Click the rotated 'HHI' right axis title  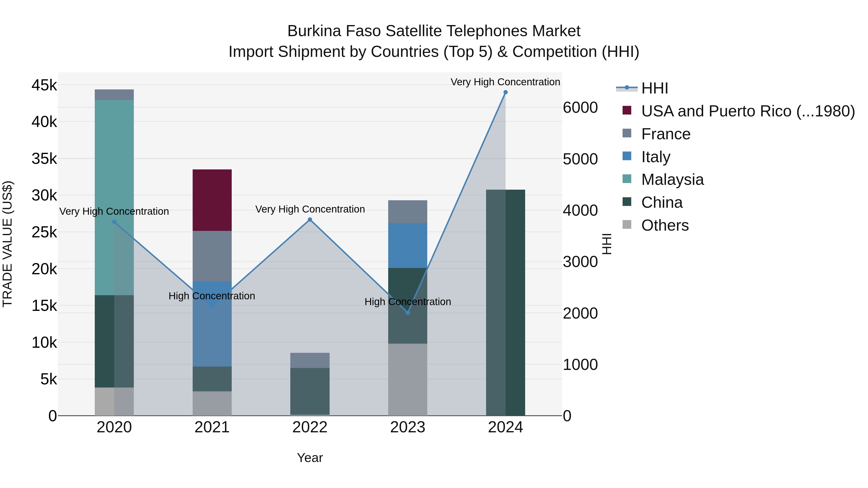pos(607,244)
